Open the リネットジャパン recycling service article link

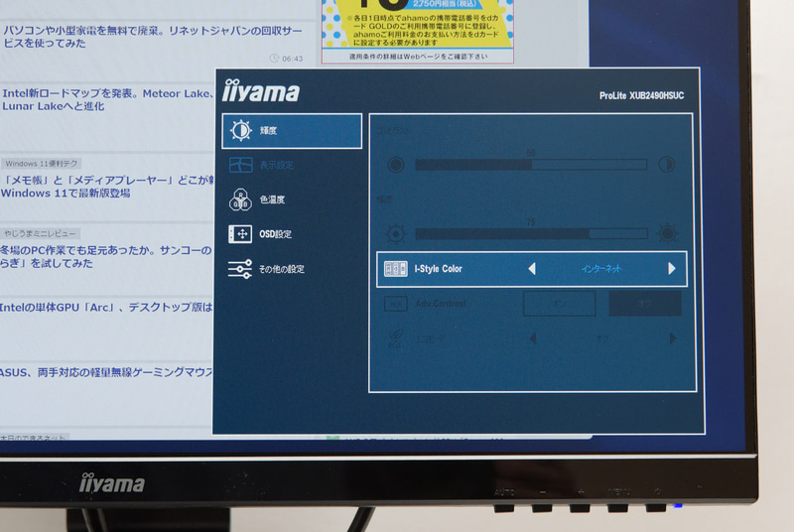click(x=152, y=37)
